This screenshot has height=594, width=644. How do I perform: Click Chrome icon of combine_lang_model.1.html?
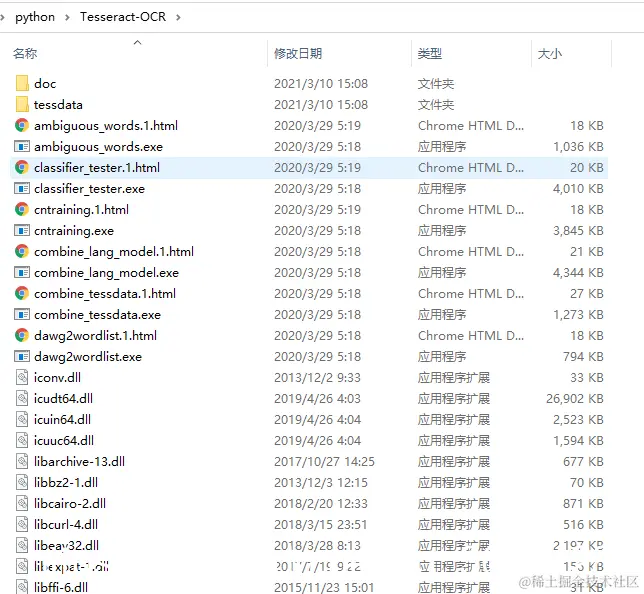point(22,251)
